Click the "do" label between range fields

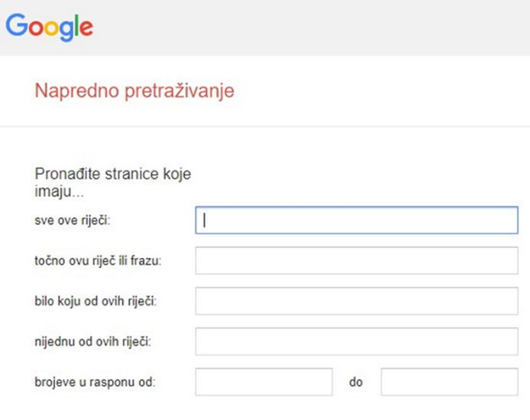[x=356, y=381]
